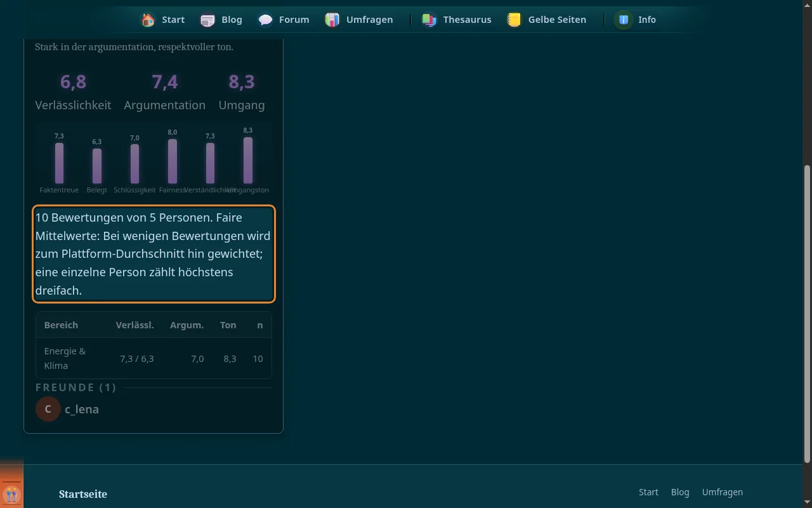Click the Gelbe Seiten yellow notebook icon
This screenshot has width=812, height=508.
pos(514,20)
